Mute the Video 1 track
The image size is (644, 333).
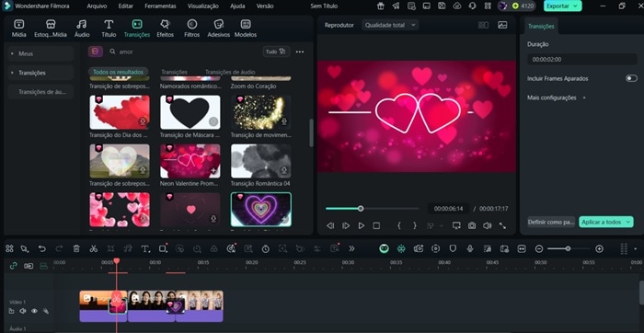tap(23, 311)
